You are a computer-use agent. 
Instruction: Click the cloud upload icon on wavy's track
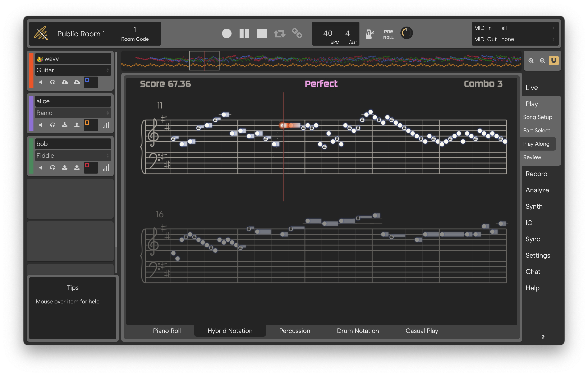point(65,82)
